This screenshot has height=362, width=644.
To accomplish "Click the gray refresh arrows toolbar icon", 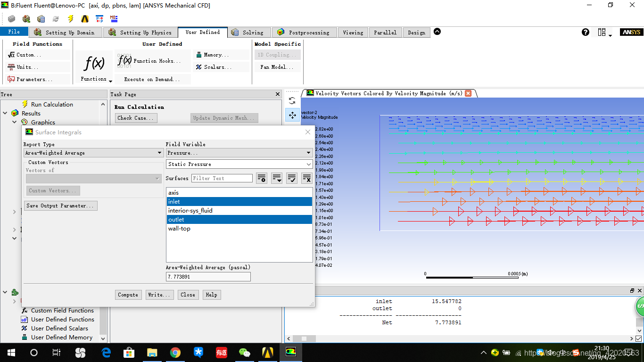I will 56,19.
